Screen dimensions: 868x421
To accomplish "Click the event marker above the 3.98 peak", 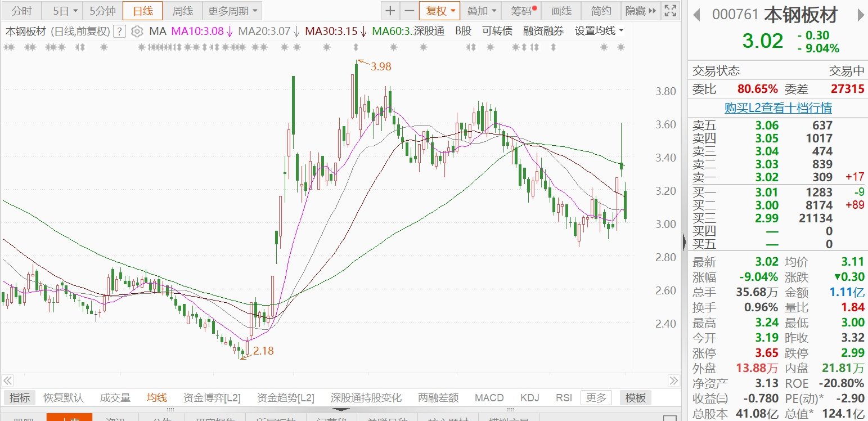I will 356,48.
